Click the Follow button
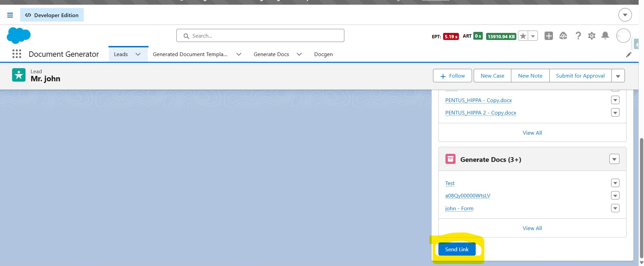 [453, 76]
